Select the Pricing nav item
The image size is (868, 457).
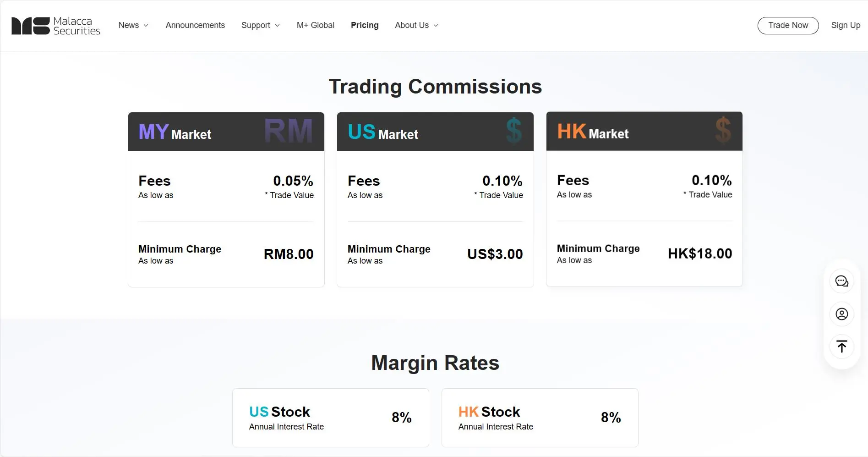coord(365,25)
